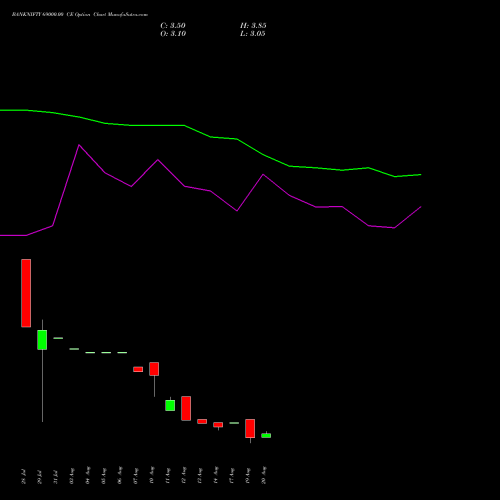500x500 pixels.
Task: Click the red candle for 19 Aug
Action: 250,428
